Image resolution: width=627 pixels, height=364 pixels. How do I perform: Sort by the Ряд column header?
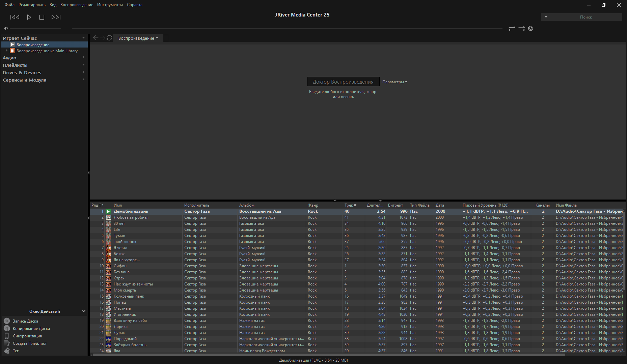tap(98, 205)
